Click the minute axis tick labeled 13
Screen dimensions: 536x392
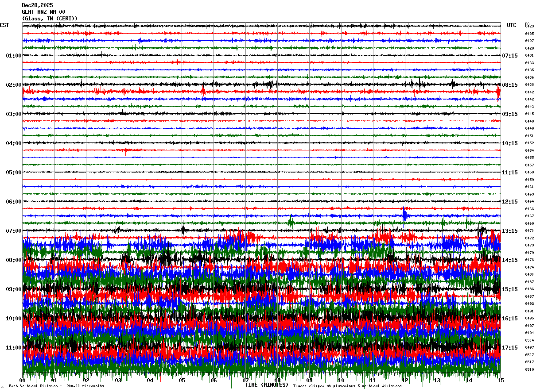click(x=437, y=380)
